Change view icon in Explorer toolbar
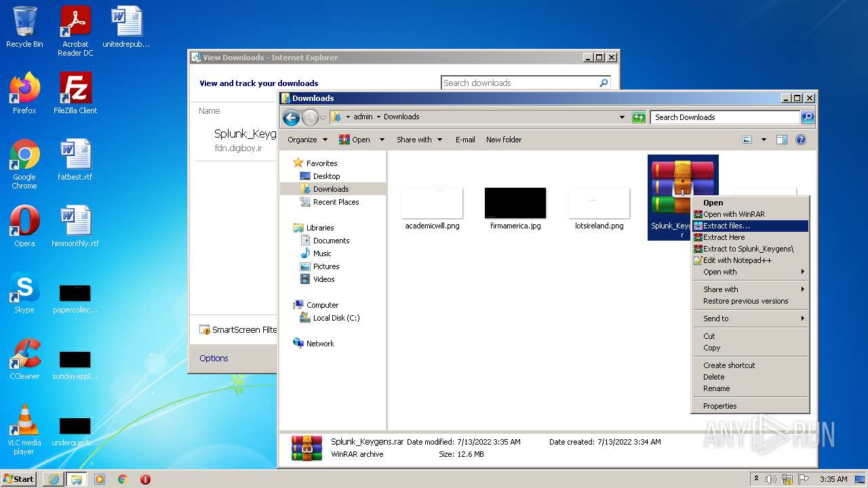 tap(747, 140)
